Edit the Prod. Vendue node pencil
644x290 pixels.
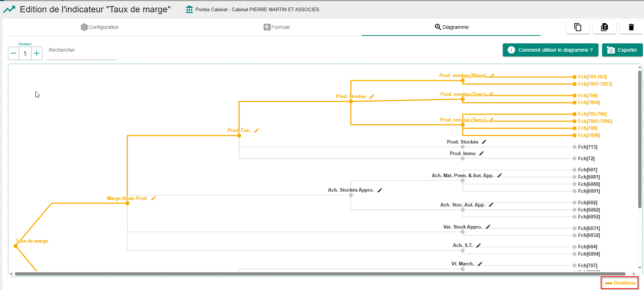click(372, 97)
